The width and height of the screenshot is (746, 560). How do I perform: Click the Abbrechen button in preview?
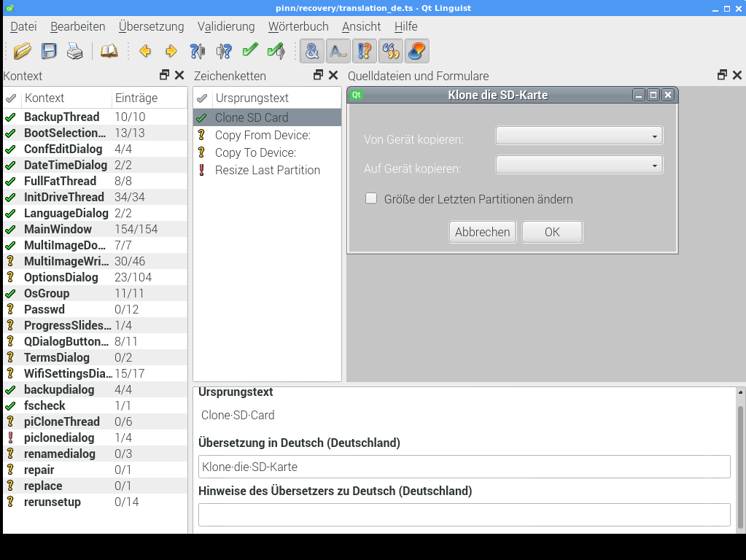pos(483,232)
